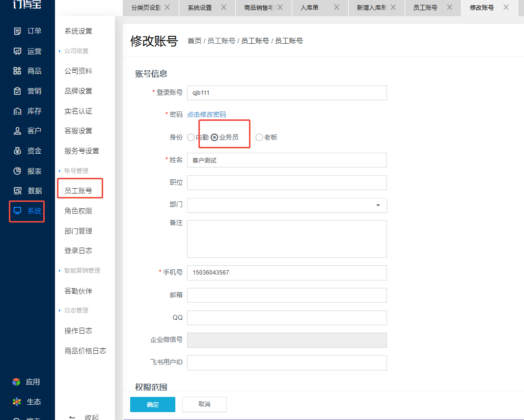The height and width of the screenshot is (420, 524).
Task: Open the 部门 dropdown
Action: pyautogui.click(x=287, y=205)
